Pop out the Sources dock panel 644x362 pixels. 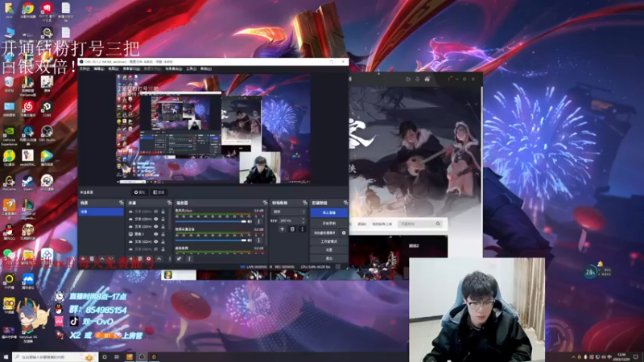[x=169, y=203]
